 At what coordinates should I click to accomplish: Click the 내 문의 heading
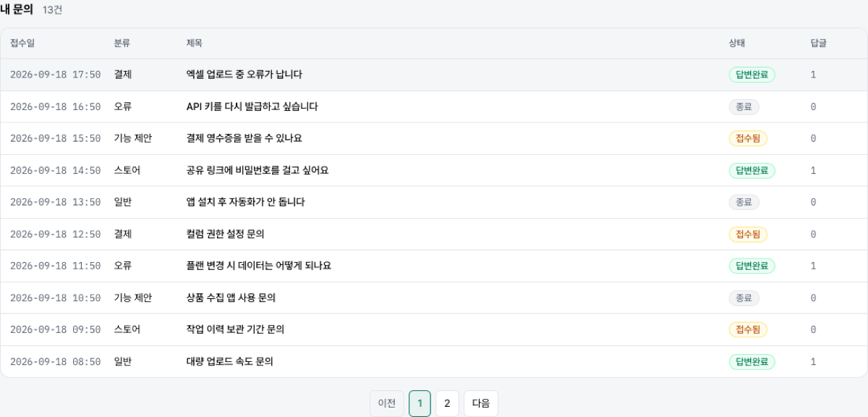(17, 9)
